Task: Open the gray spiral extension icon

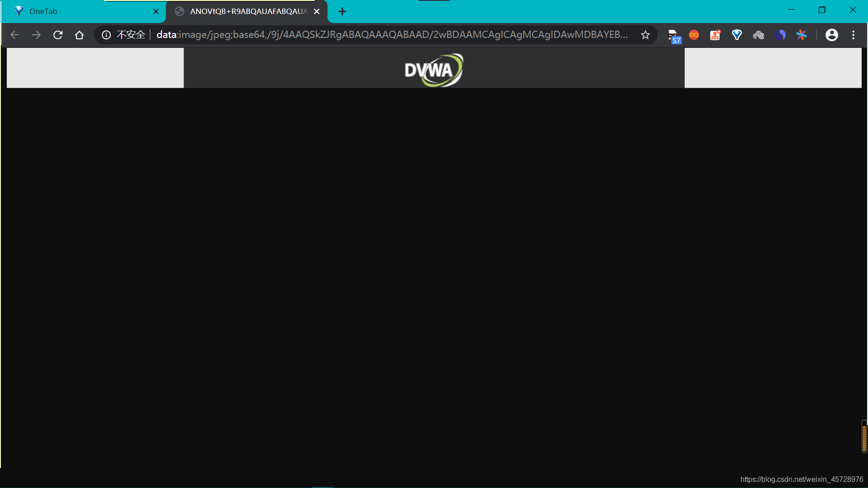Action: (x=758, y=35)
